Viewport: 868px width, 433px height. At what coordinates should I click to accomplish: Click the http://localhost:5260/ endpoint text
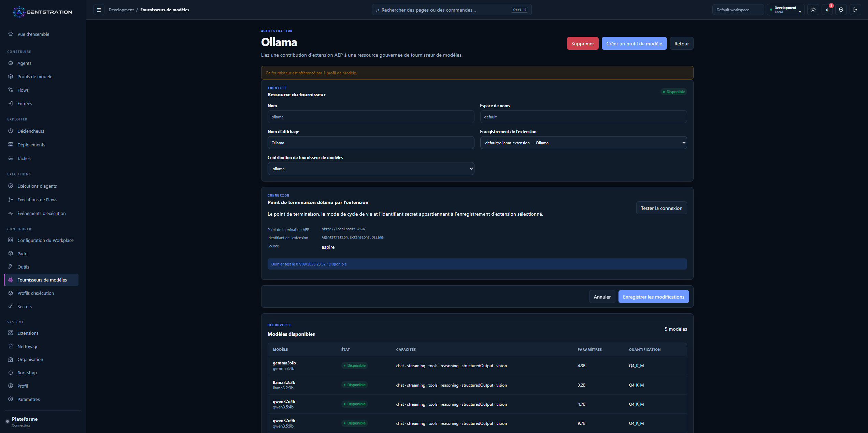coord(343,229)
